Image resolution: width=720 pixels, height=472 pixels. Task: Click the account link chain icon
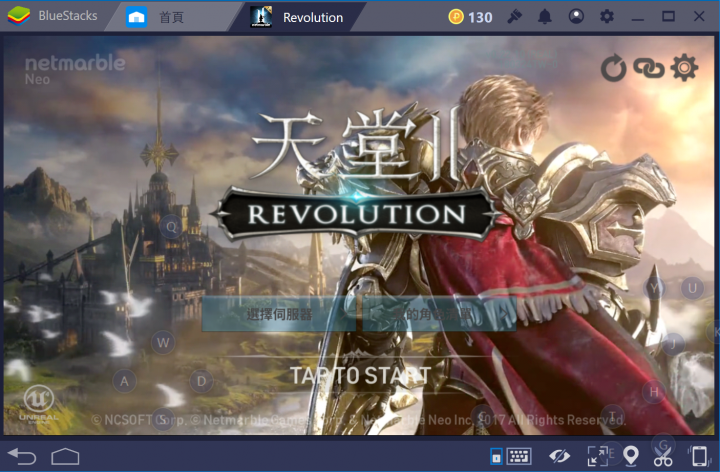(649, 68)
